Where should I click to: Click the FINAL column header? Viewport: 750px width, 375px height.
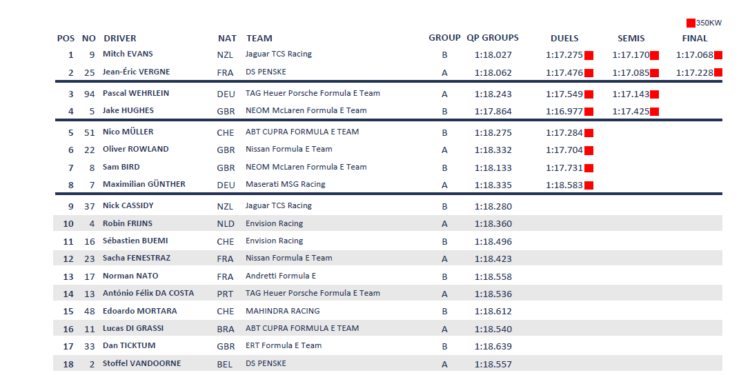(695, 39)
